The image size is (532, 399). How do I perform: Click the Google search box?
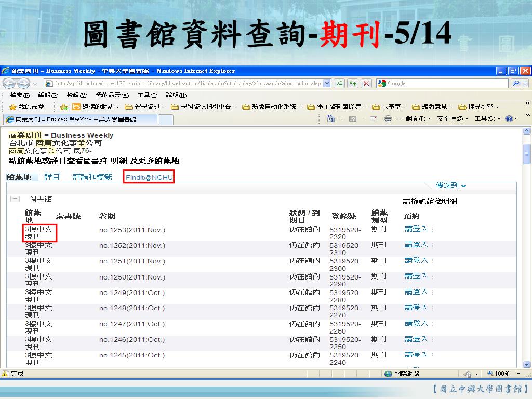coord(443,83)
